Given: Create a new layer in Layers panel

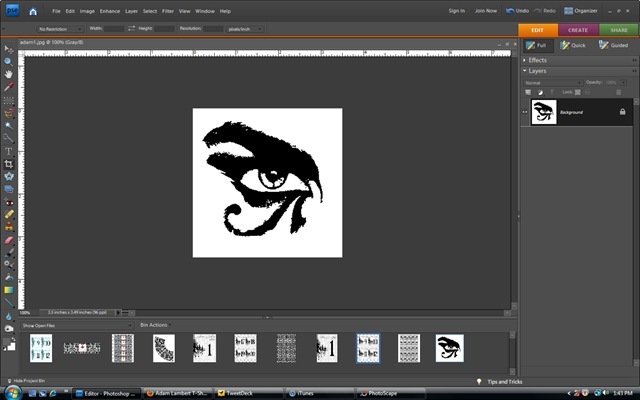Looking at the screenshot, I should [529, 93].
